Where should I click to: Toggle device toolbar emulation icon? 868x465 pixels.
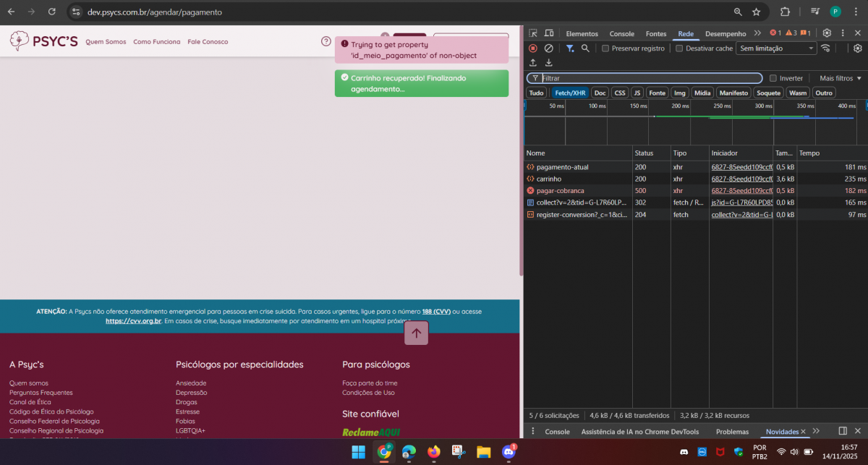click(x=549, y=33)
